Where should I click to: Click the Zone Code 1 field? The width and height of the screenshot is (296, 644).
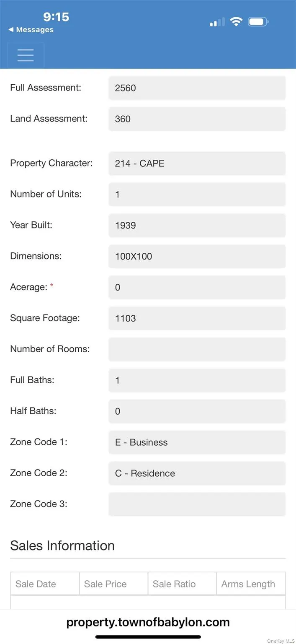point(197,442)
